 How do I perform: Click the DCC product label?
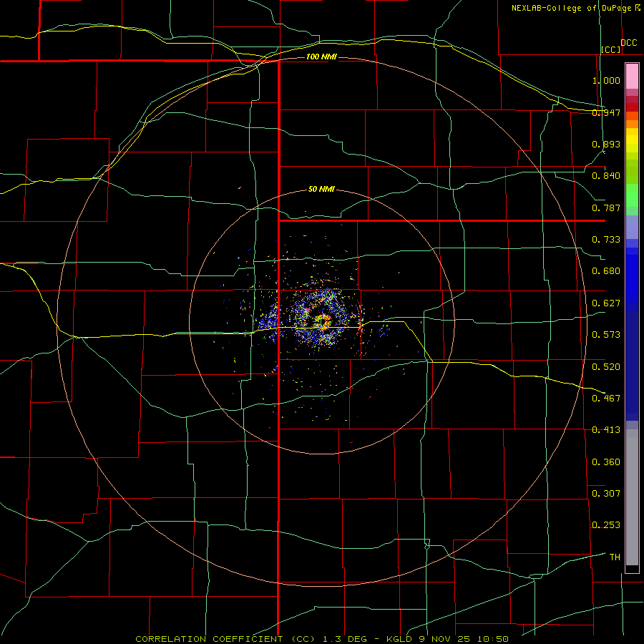(x=629, y=42)
